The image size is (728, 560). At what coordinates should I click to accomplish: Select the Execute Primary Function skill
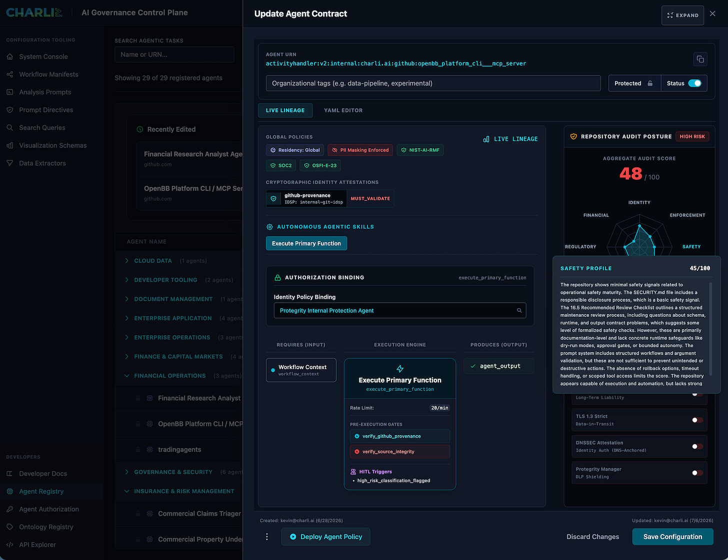306,243
